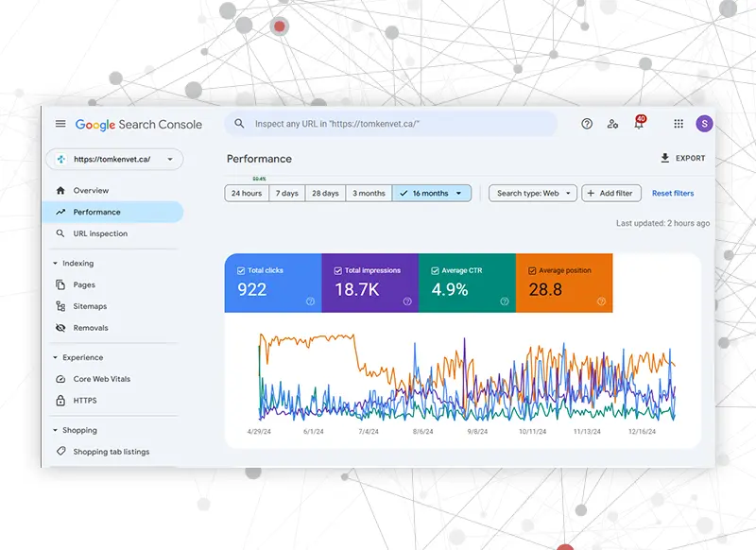Click the Add filter button

610,193
